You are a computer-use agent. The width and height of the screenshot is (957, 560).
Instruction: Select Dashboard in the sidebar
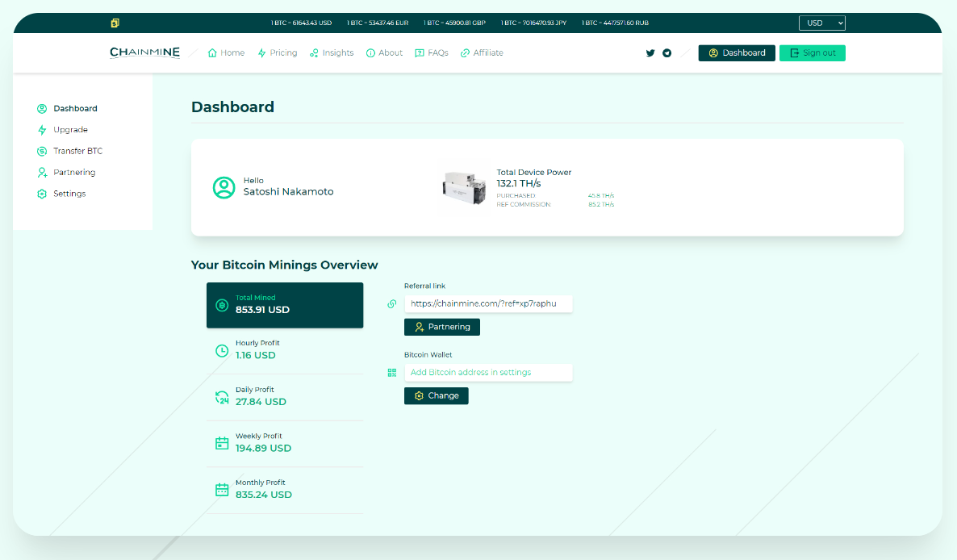(67, 109)
